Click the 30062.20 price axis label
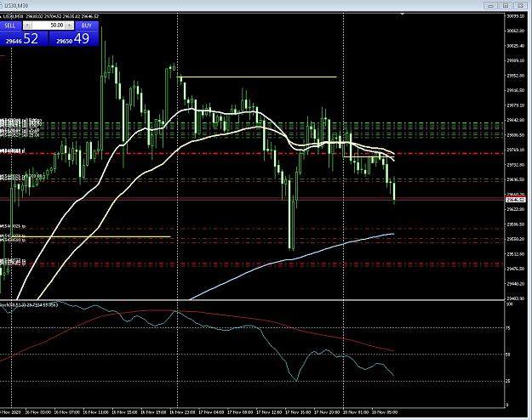 click(516, 31)
